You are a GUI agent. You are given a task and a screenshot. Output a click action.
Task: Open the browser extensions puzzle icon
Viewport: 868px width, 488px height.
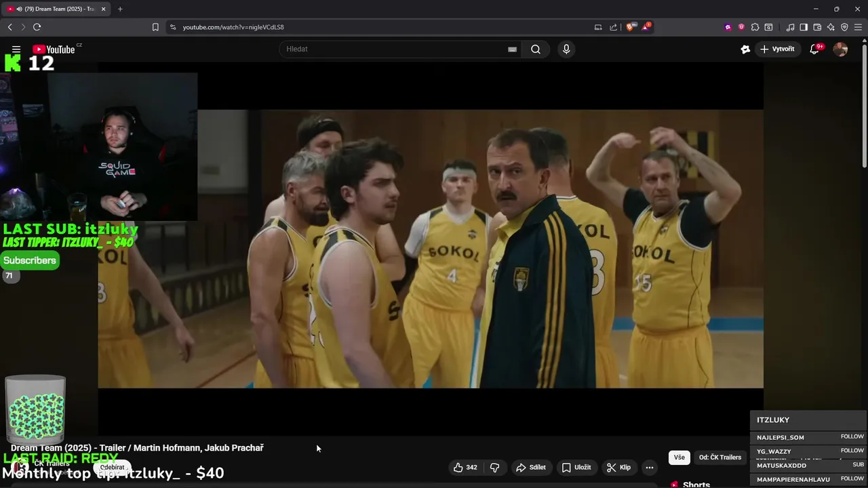click(x=755, y=27)
